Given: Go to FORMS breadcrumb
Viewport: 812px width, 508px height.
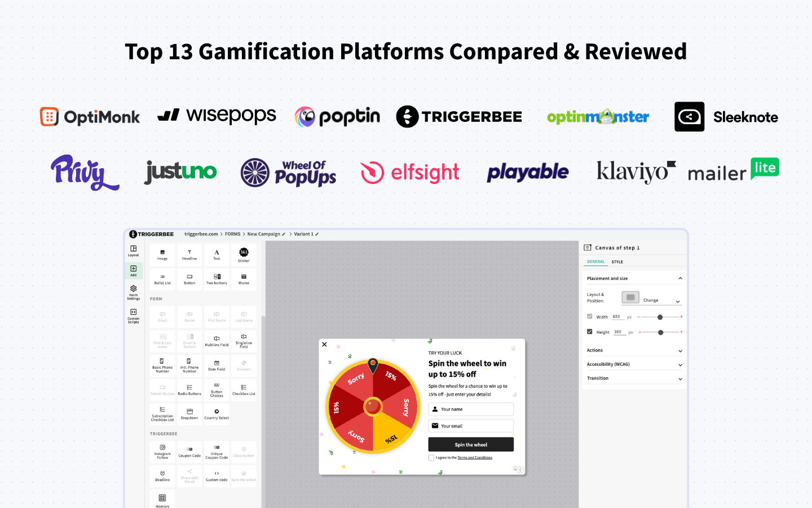Looking at the screenshot, I should 233,234.
